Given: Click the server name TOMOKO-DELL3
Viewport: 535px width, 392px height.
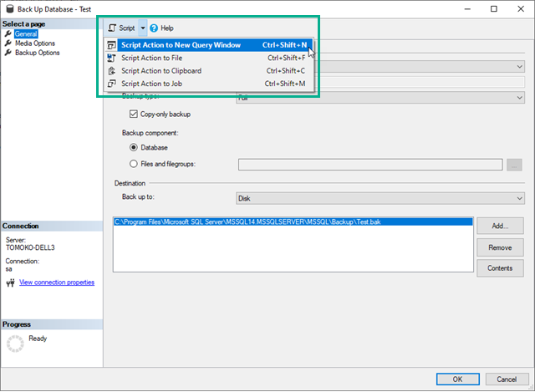Looking at the screenshot, I should 30,247.
